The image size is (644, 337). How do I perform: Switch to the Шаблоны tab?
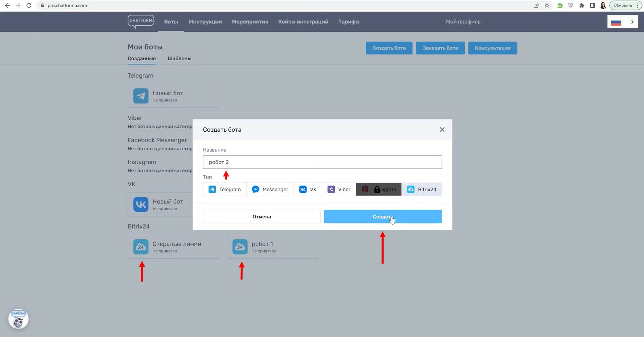[x=179, y=58]
